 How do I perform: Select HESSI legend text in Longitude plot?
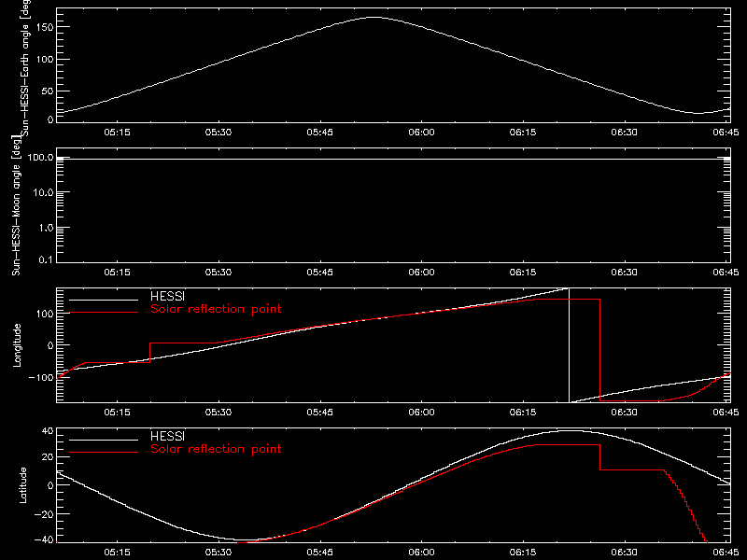point(168,296)
